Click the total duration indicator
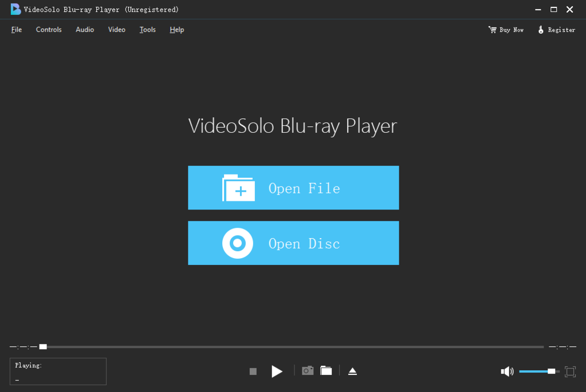This screenshot has height=392, width=586. tap(563, 347)
